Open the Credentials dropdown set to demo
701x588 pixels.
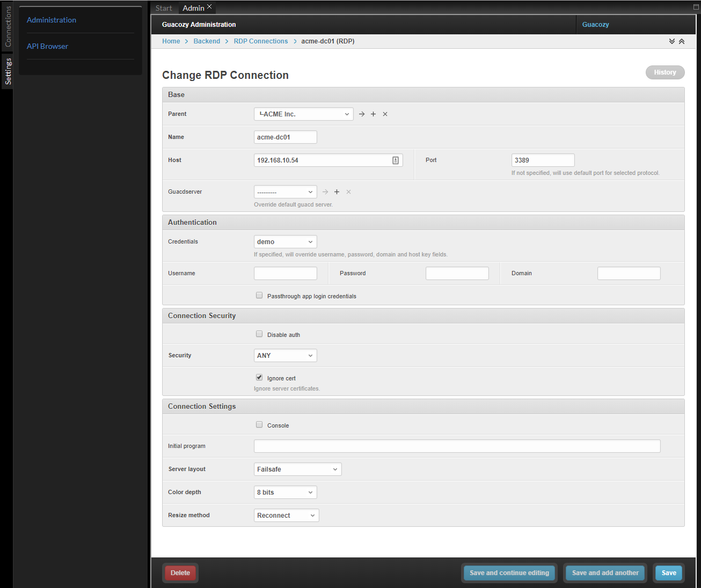[286, 242]
